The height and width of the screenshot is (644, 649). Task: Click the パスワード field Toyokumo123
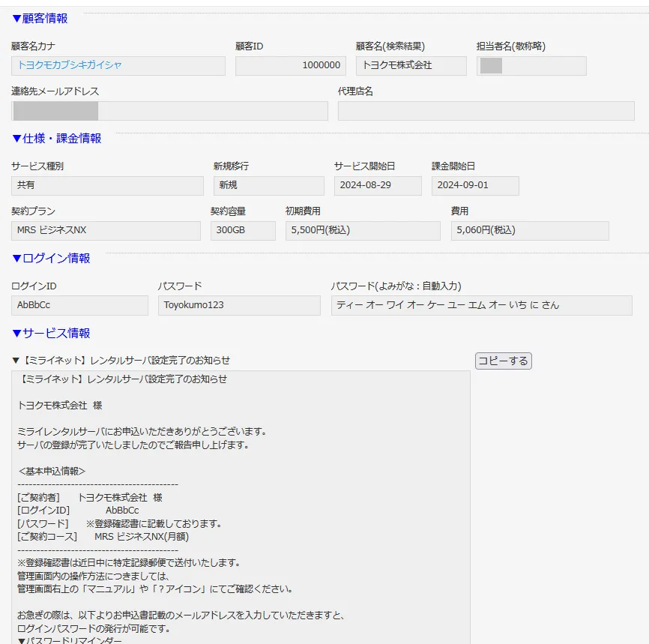click(239, 306)
